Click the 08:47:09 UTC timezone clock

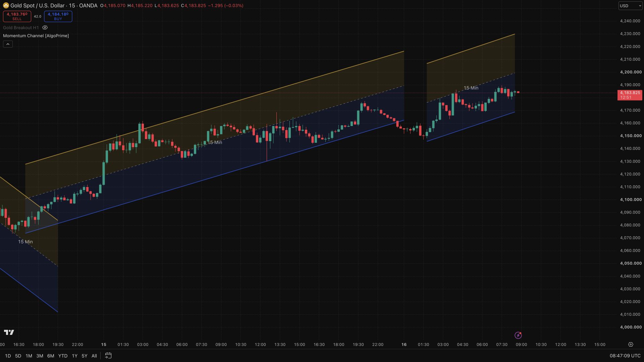click(x=625, y=356)
